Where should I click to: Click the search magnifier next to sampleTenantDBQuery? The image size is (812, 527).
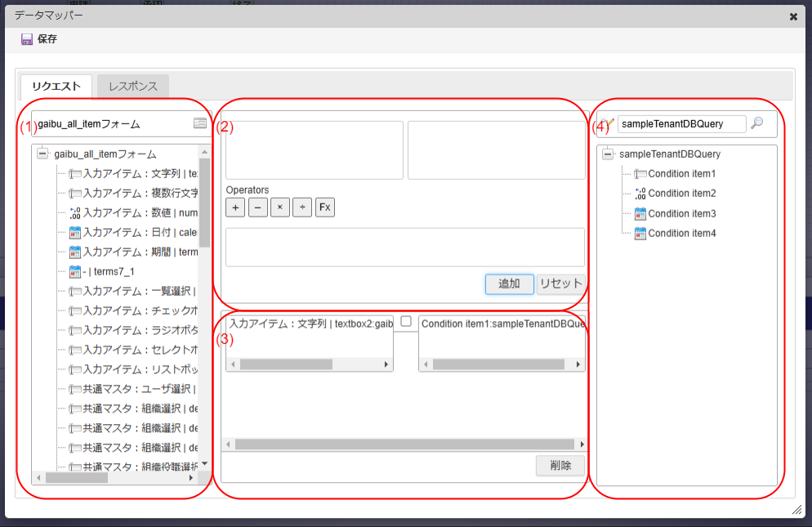pyautogui.click(x=757, y=123)
